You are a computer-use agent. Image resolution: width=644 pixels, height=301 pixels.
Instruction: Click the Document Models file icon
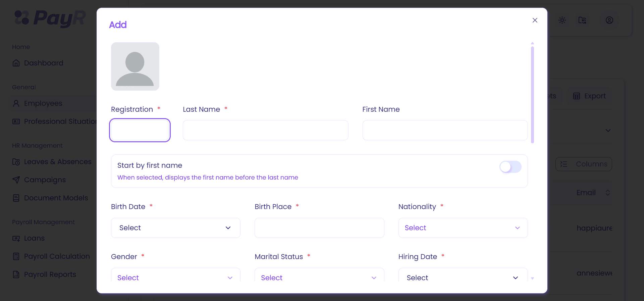coord(16,198)
